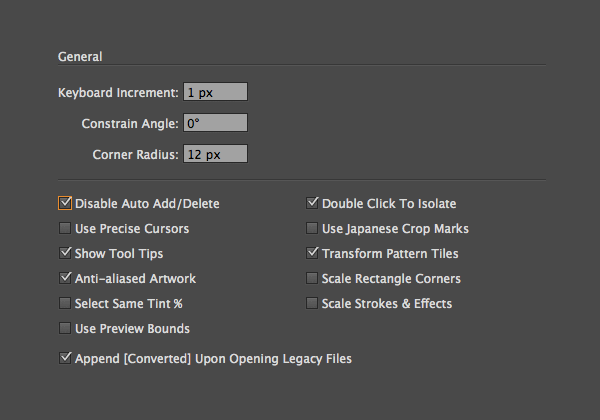Click the Keyboard Increment label text
Viewport: 600px width, 420px height.
tap(118, 92)
